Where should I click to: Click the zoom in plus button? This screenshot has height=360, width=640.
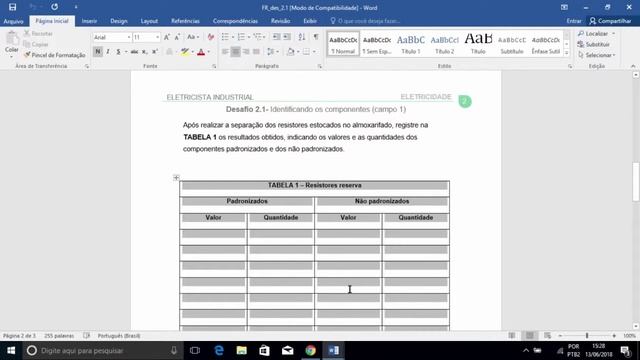click(x=614, y=336)
